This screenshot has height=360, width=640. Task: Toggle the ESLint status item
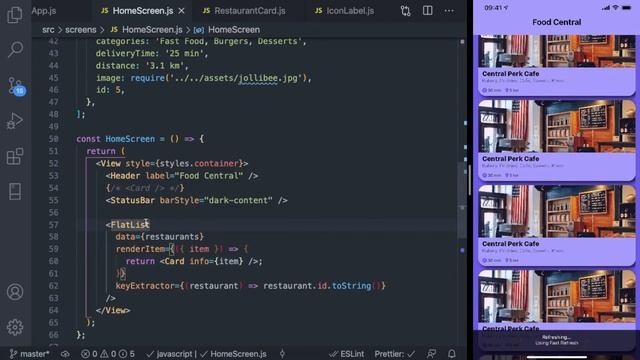(347, 354)
